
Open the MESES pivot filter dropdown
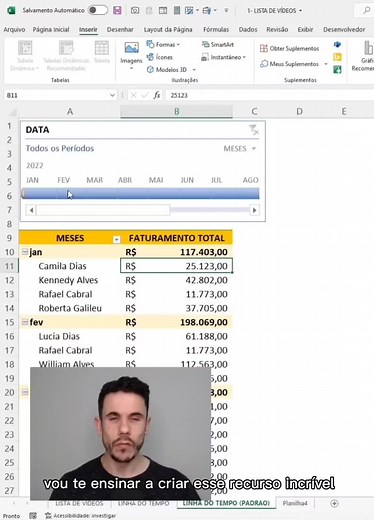click(116, 239)
